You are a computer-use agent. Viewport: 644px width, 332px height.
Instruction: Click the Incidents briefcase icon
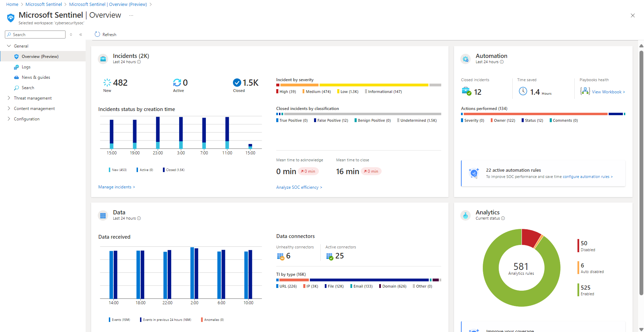103,59
